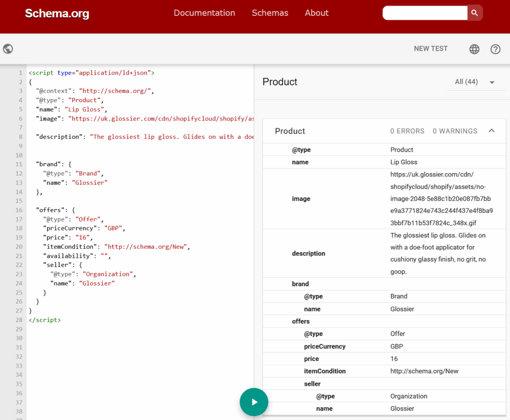Click the 0 ERRORS status indicator
510x420 pixels.
click(x=407, y=131)
